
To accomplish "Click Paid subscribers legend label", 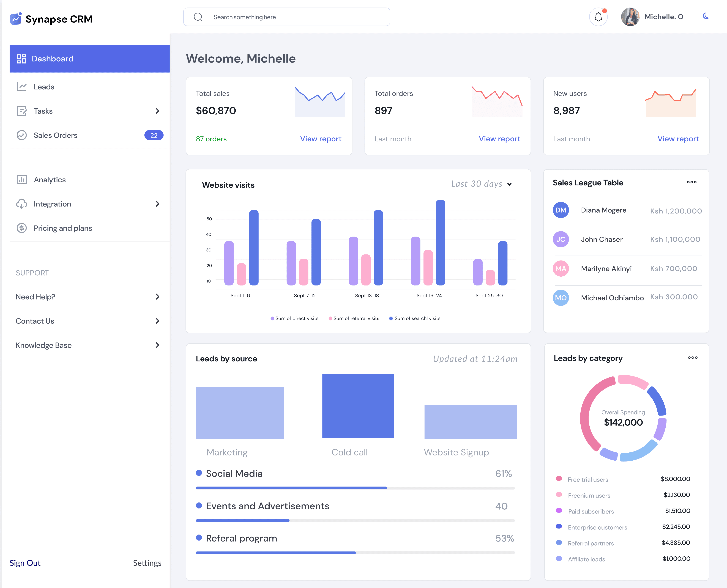I will [591, 512].
